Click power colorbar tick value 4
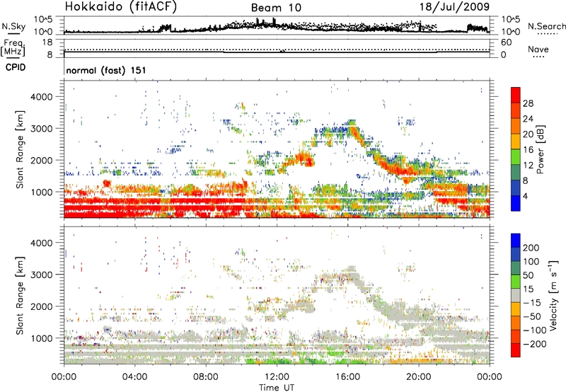This screenshot has width=566, height=392. [526, 196]
